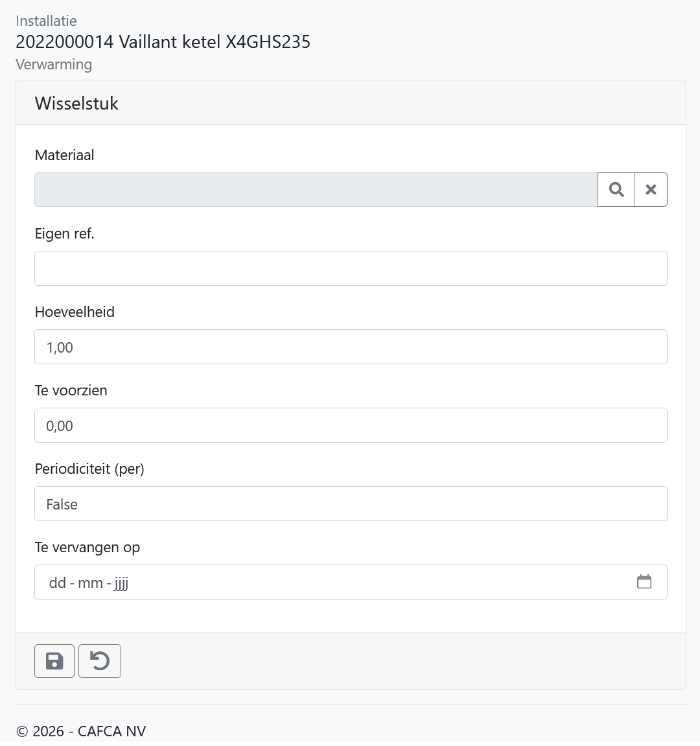Image resolution: width=700 pixels, height=746 pixels.
Task: Click the Materiaal field label
Action: pyautogui.click(x=64, y=155)
